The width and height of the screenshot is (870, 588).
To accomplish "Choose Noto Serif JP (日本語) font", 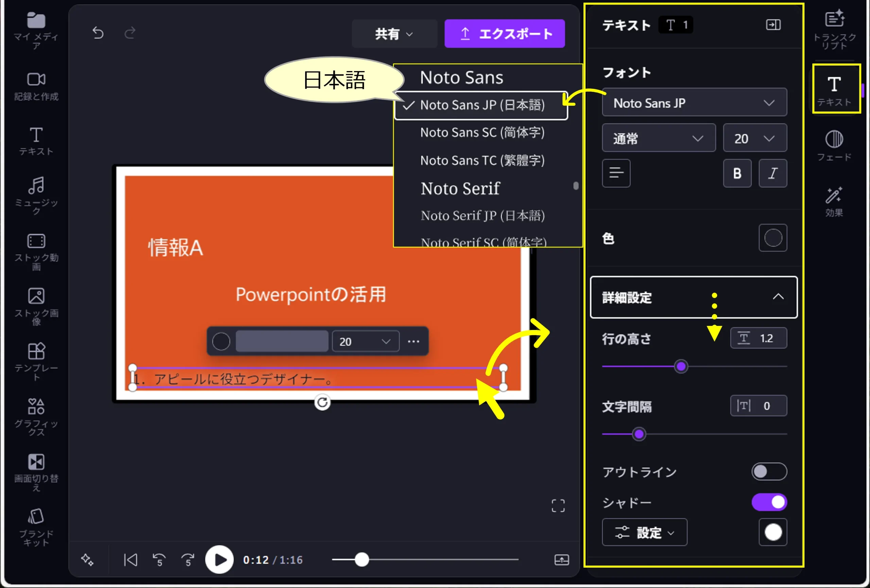I will click(x=482, y=215).
